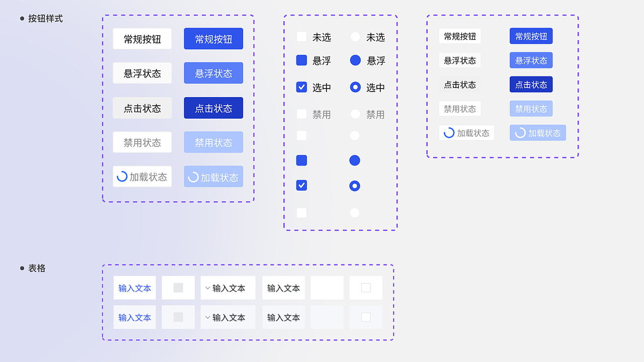644x362 pixels.
Task: Click the bullet icon beside the 表格 heading
Action: point(21,268)
